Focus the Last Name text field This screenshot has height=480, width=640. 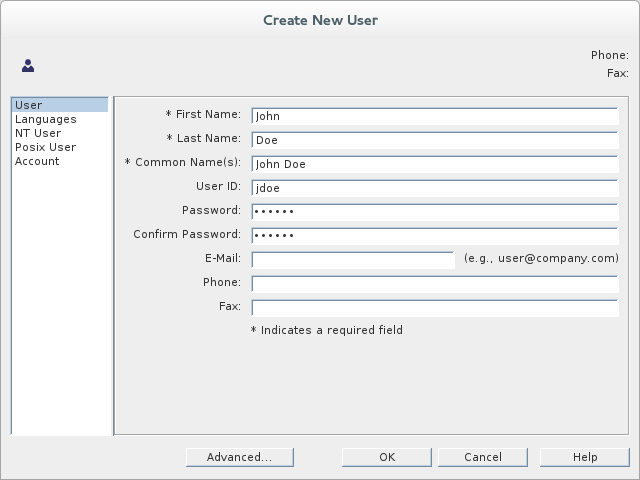click(434, 140)
